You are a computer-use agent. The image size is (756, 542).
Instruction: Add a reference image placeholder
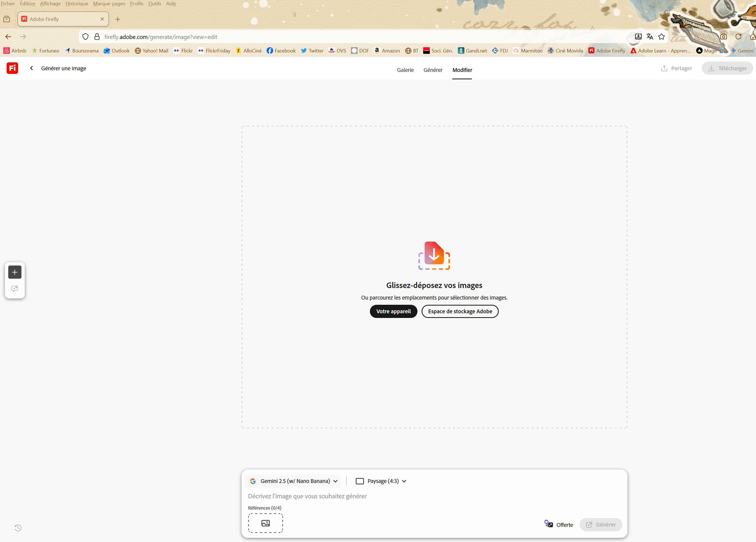coord(265,523)
